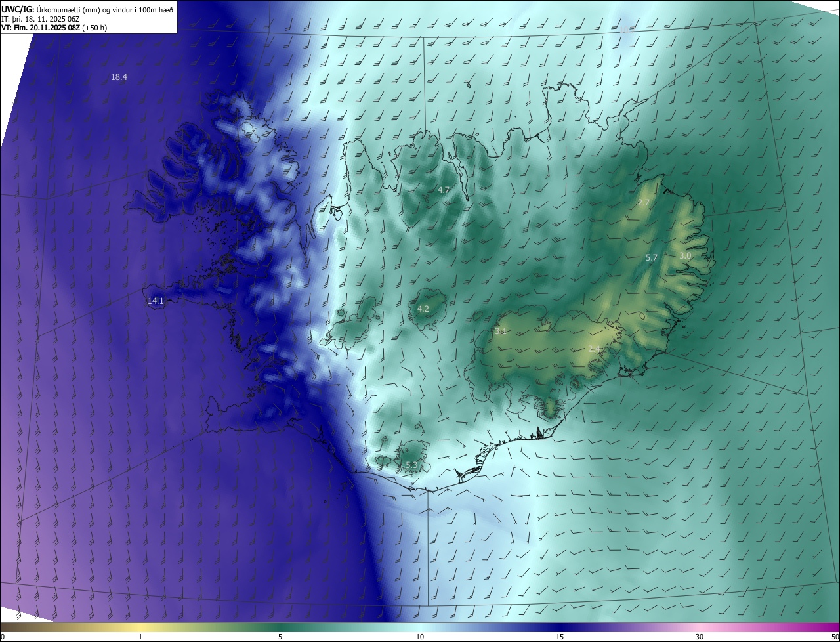Viewport: 840px width, 642px height.
Task: Select the 2.7 value label
Action: pos(643,203)
